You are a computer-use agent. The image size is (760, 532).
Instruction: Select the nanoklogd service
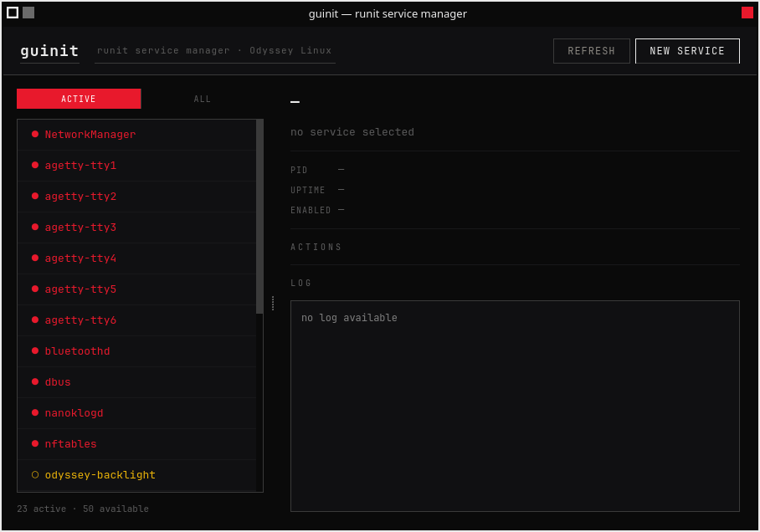(x=136, y=414)
